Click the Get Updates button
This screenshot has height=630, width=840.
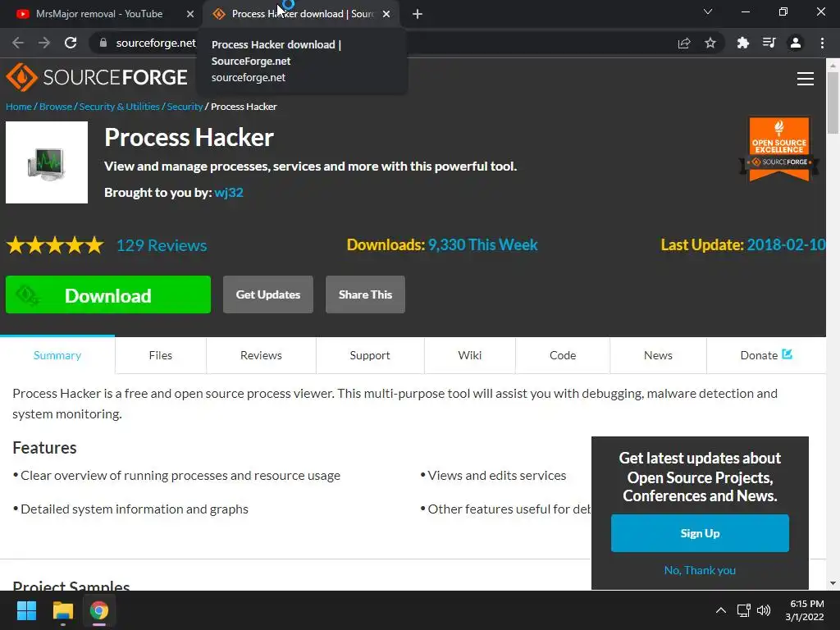pyautogui.click(x=268, y=294)
